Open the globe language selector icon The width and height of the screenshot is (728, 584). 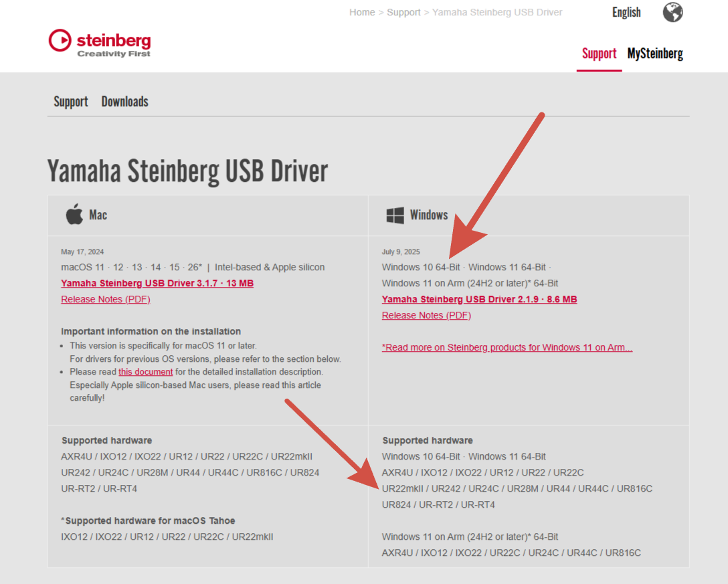[672, 12]
